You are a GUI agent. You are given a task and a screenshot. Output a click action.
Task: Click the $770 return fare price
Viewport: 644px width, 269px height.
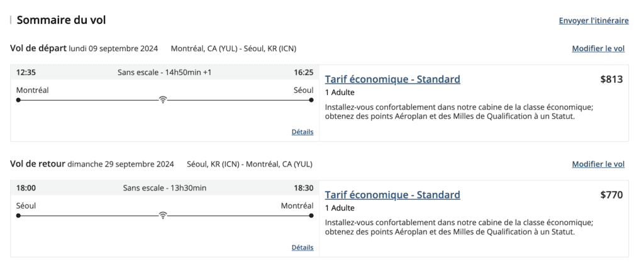point(611,195)
